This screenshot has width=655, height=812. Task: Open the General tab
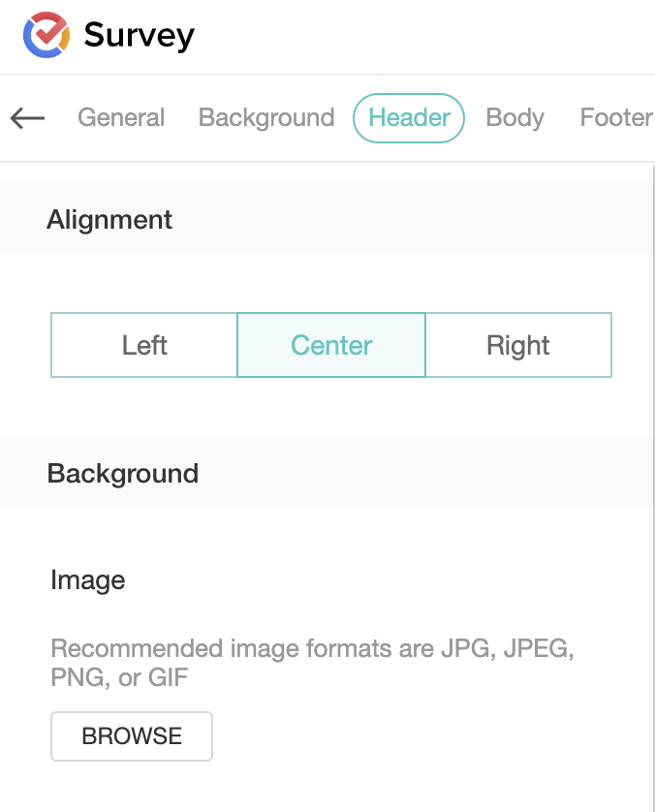point(121,118)
